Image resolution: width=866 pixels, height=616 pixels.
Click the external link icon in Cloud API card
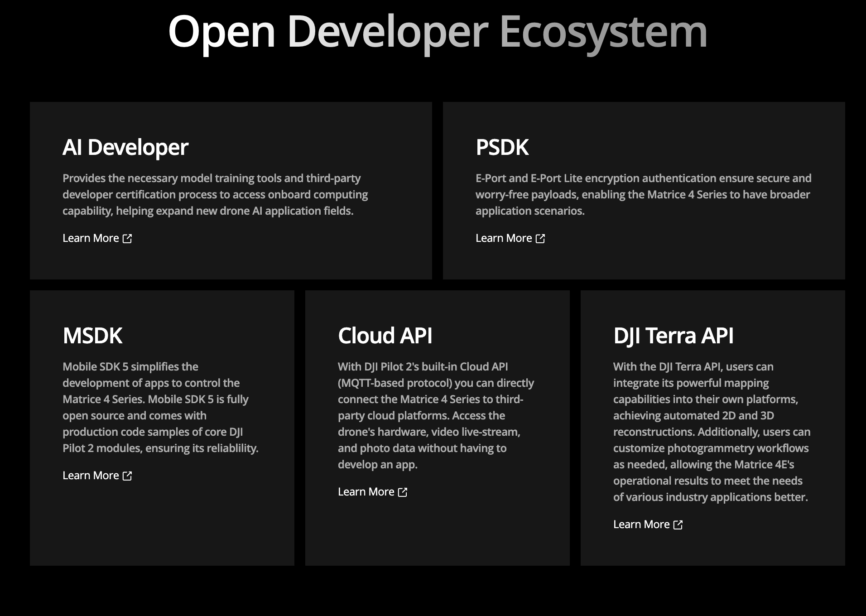[x=403, y=492]
